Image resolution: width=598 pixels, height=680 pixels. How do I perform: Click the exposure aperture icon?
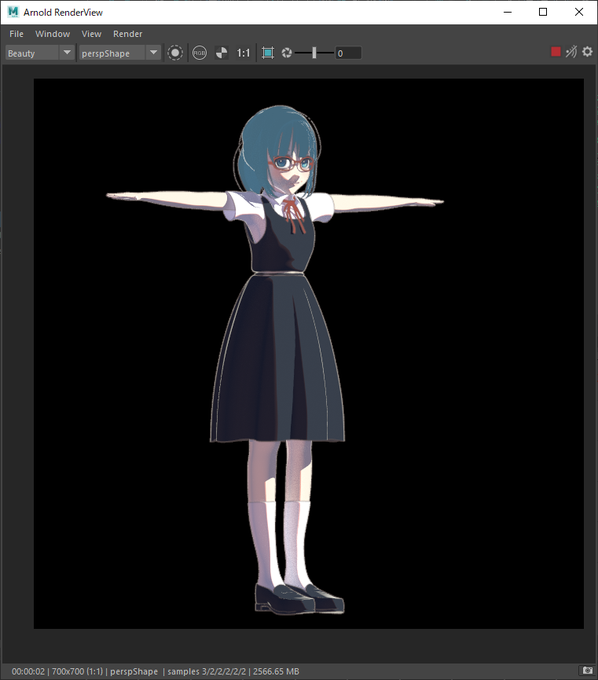coord(287,53)
